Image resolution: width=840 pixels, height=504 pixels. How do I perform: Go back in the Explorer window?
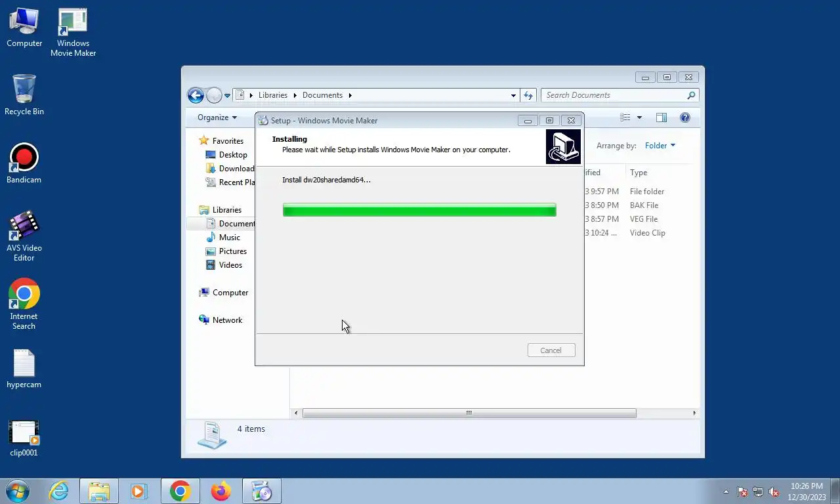196,95
